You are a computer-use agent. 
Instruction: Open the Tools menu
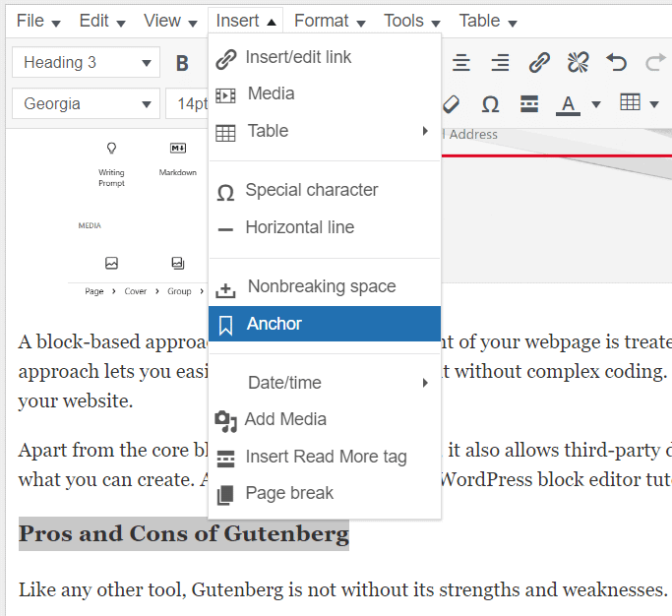(x=411, y=21)
